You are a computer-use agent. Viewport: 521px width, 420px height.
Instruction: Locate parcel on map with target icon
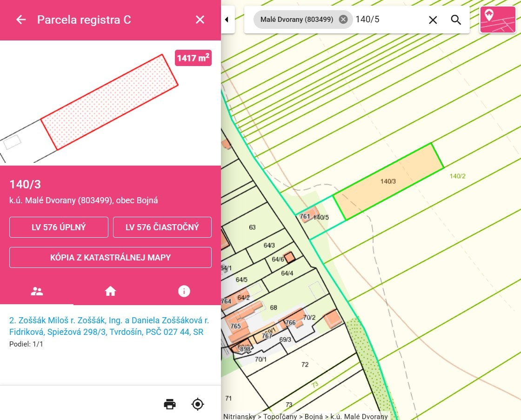pyautogui.click(x=198, y=404)
